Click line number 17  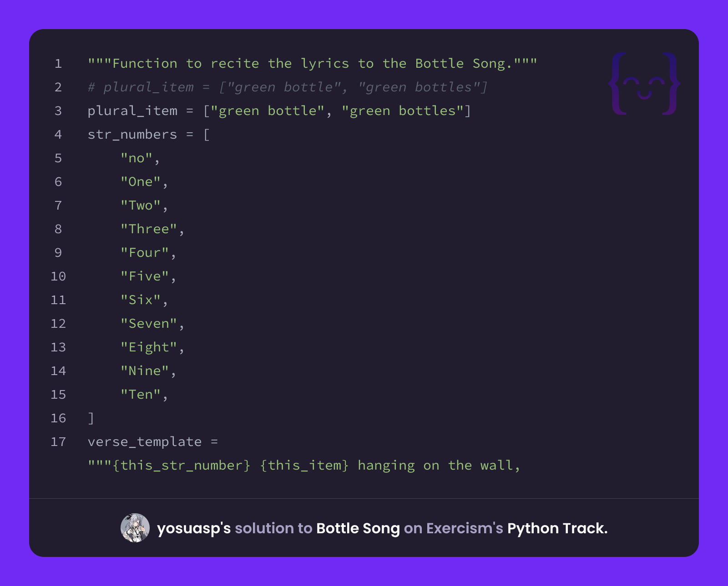(x=58, y=442)
